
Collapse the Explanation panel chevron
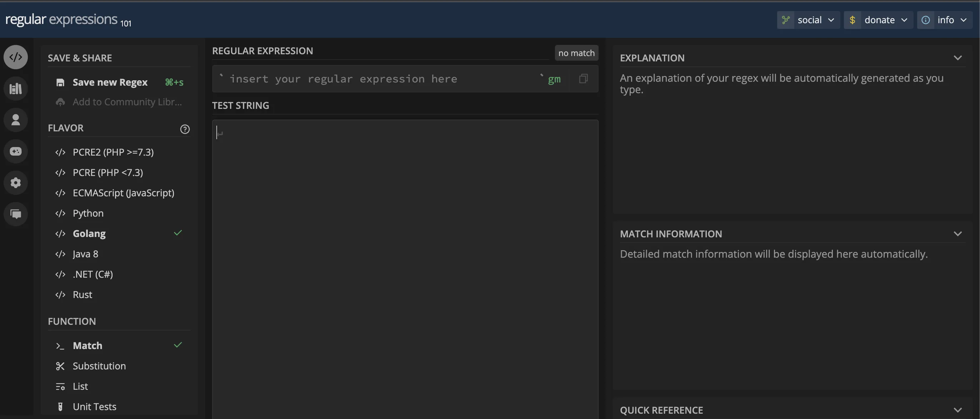pyautogui.click(x=957, y=58)
